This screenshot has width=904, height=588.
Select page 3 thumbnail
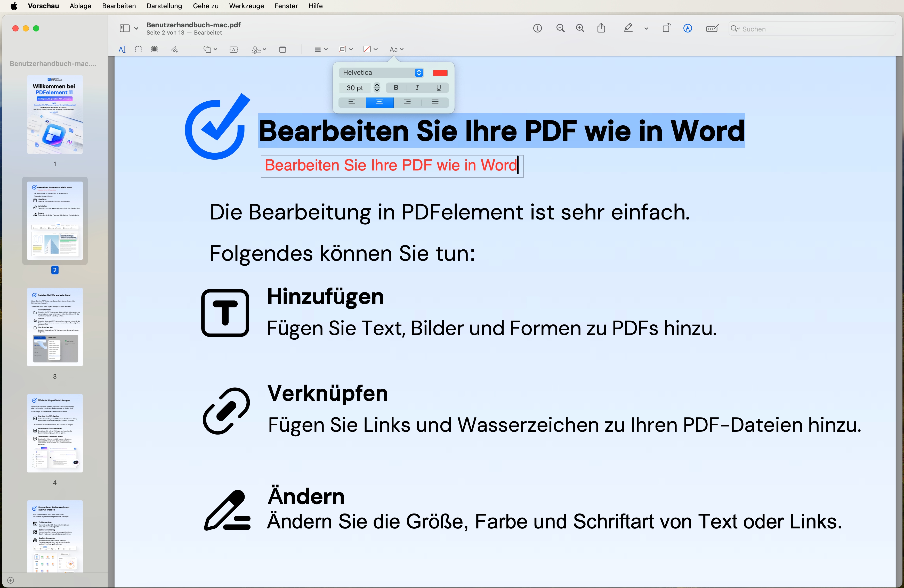pos(55,327)
